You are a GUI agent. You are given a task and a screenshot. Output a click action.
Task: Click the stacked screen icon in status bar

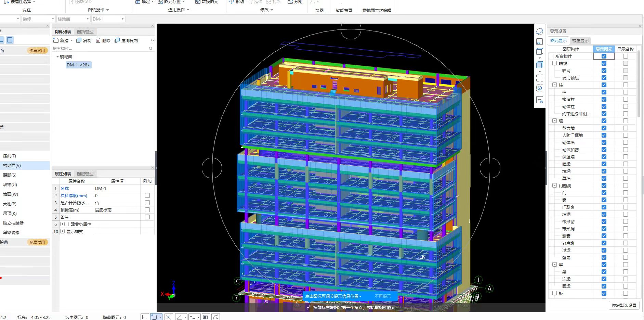(x=206, y=317)
